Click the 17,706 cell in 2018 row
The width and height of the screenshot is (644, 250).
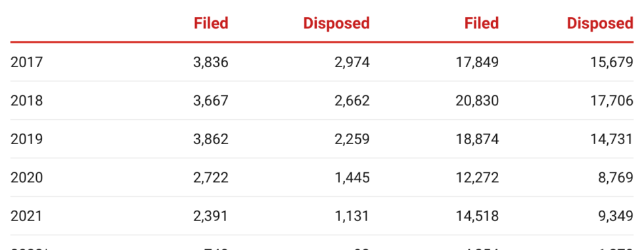[612, 101]
